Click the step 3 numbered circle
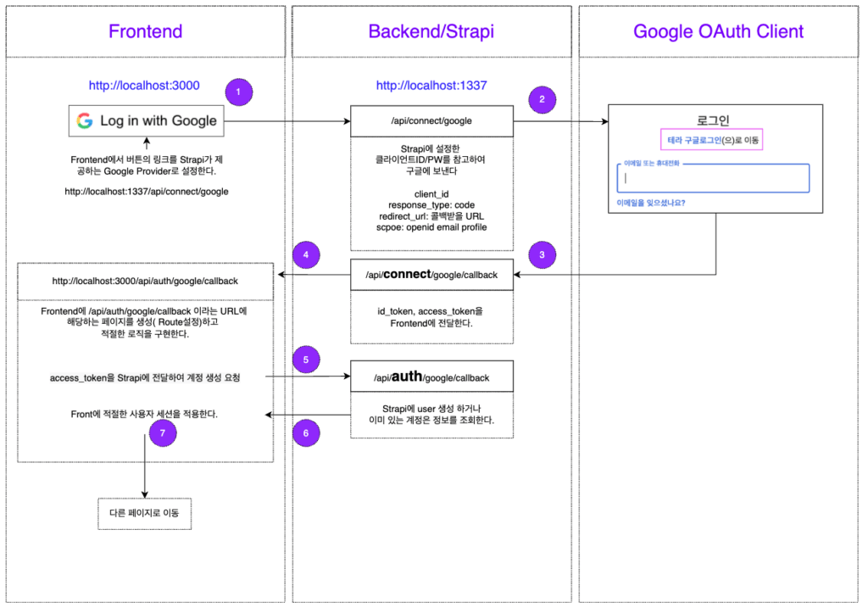 [543, 254]
